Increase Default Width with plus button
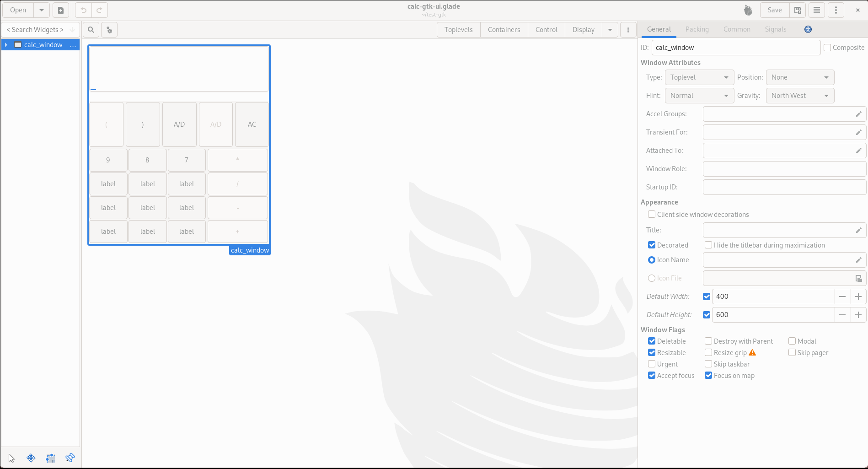The image size is (868, 469). point(858,296)
